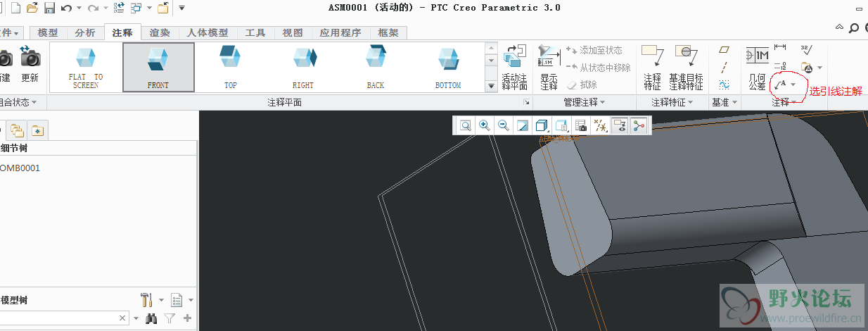Screen dimensions: 868x331
Task: Select the 框架 tab
Action: click(388, 32)
